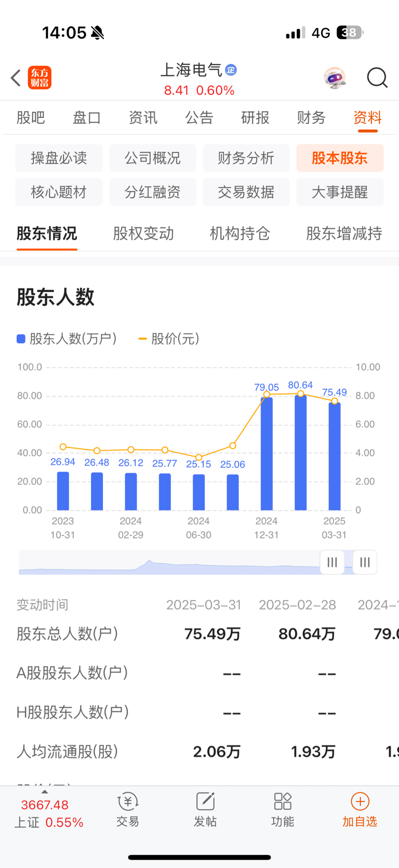Tap the 交易 yen icon
Viewport: 399px width, 868px height.
[x=128, y=802]
